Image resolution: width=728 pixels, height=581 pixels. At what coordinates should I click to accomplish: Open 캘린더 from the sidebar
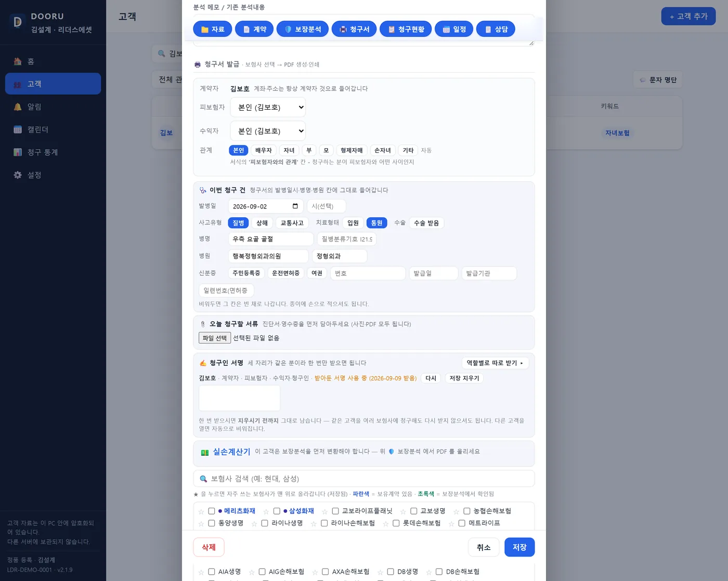pyautogui.click(x=53, y=129)
